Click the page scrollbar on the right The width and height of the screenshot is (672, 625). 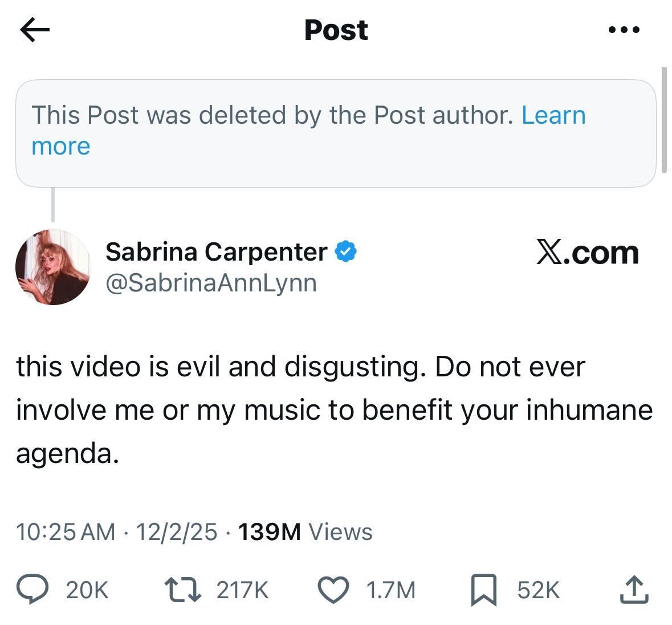[663, 120]
